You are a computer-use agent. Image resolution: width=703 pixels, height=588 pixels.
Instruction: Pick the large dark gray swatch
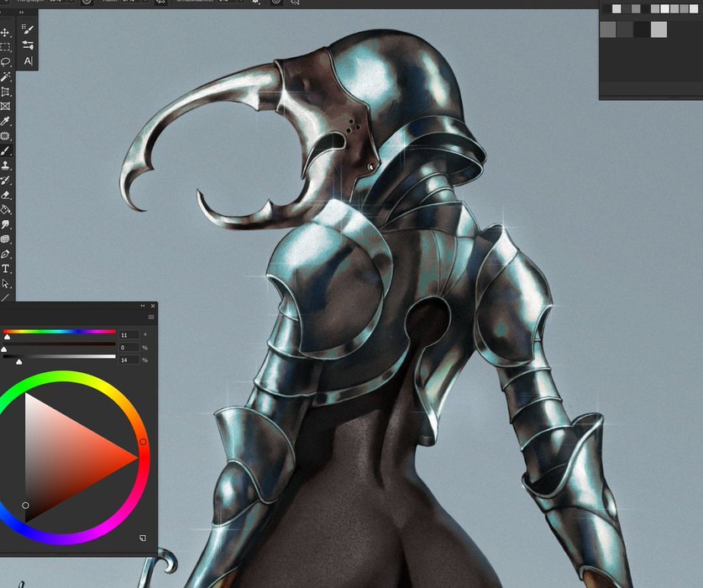[625, 29]
